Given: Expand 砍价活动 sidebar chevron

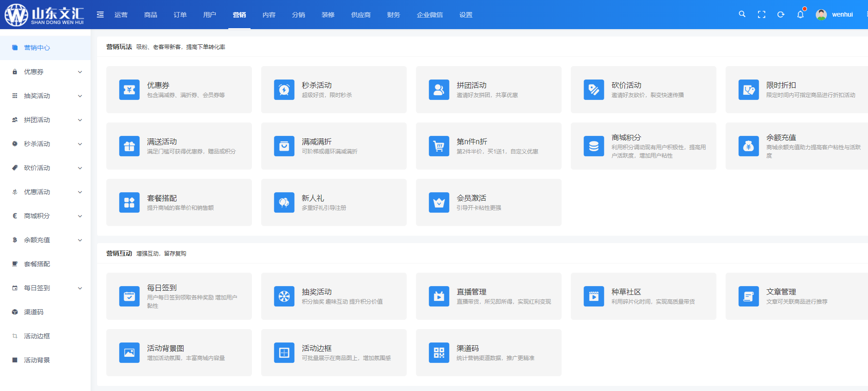Looking at the screenshot, I should pos(80,168).
